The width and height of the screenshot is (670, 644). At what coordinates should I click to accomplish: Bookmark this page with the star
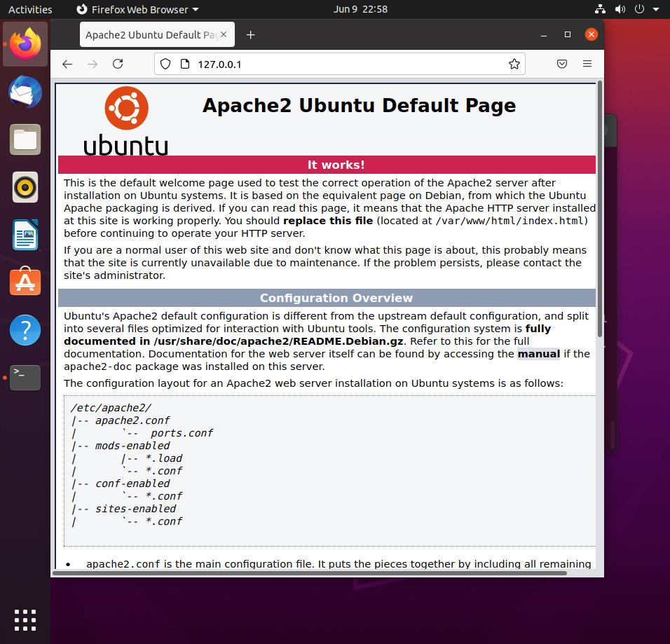click(x=514, y=64)
